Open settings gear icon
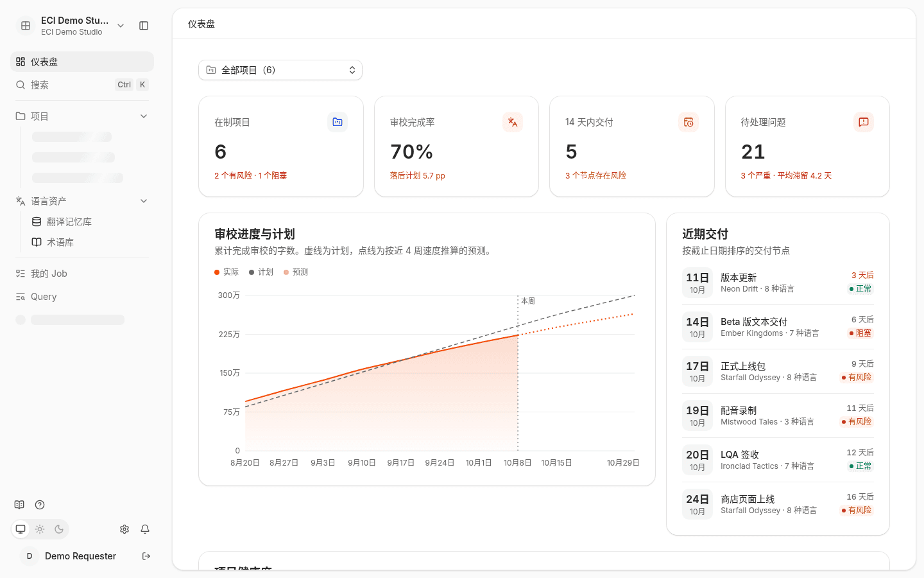The image size is (924, 578). (x=124, y=529)
